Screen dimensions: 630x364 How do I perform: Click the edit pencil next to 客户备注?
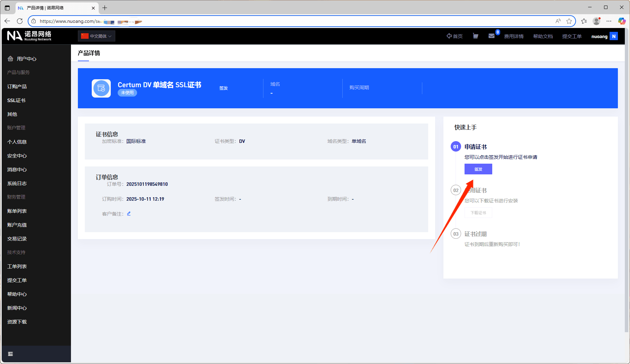click(129, 213)
